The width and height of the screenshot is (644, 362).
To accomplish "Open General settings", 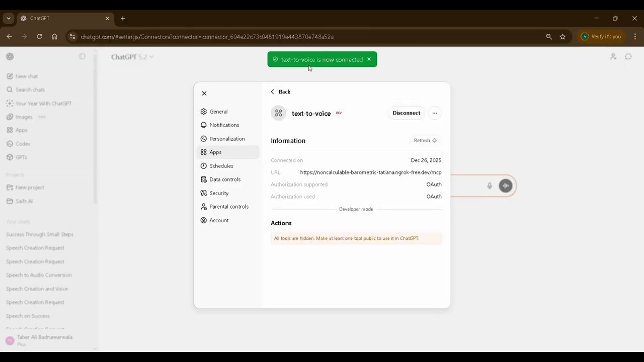I will [x=228, y=112].
